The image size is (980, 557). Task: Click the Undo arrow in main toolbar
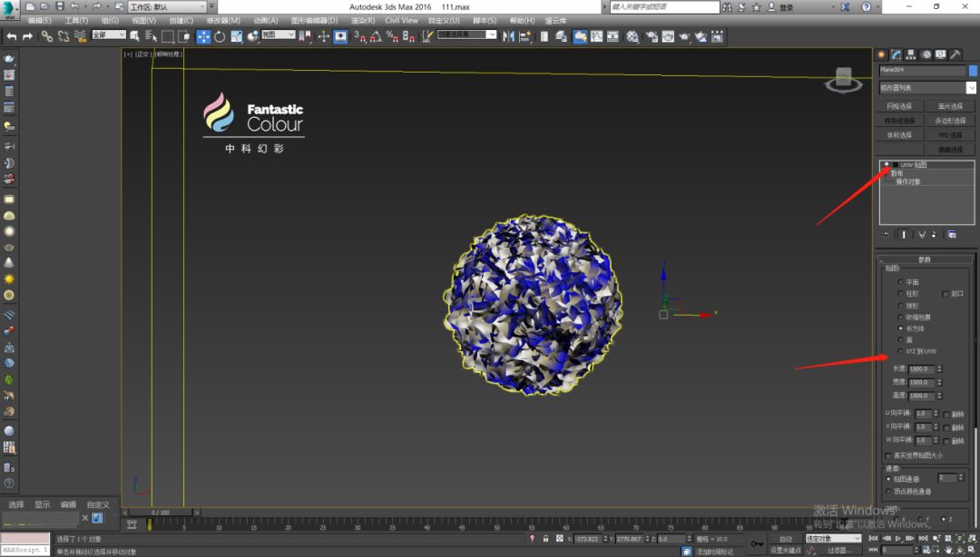(x=11, y=36)
